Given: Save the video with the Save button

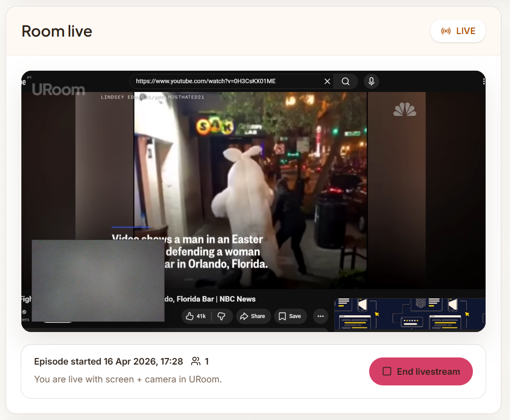Looking at the screenshot, I should [x=290, y=316].
